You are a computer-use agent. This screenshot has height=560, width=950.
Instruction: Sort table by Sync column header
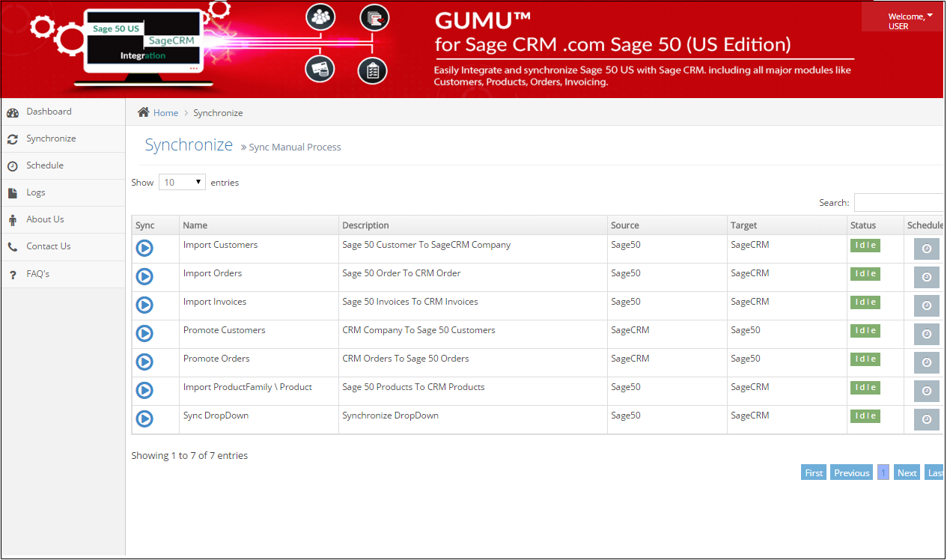pos(156,225)
